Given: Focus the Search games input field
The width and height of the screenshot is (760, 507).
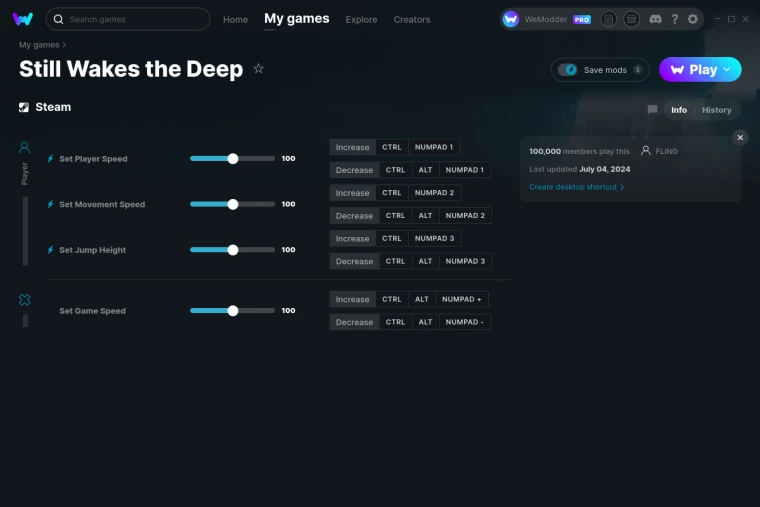Looking at the screenshot, I should [128, 19].
